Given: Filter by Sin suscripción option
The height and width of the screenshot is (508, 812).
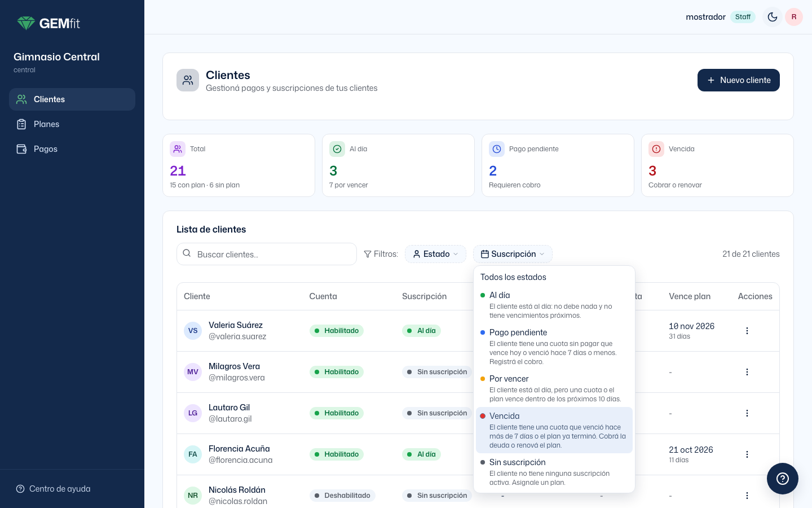Looking at the screenshot, I should [554, 472].
